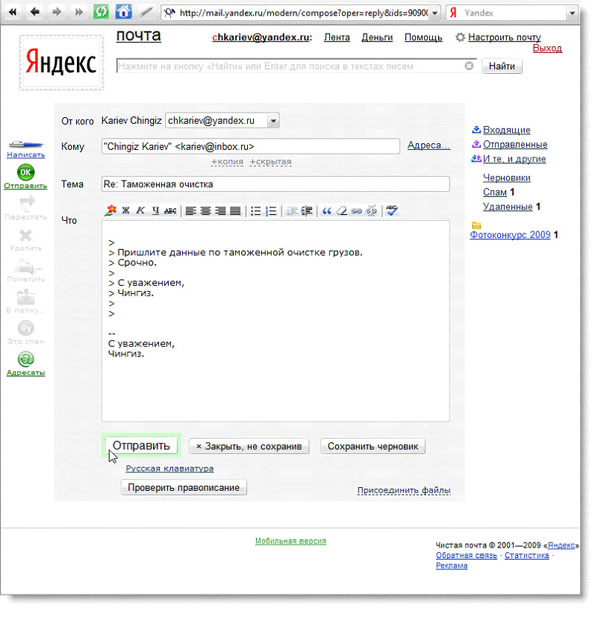The image size is (592, 620).
Task: Open the Черновики drafts folder
Action: click(x=507, y=178)
